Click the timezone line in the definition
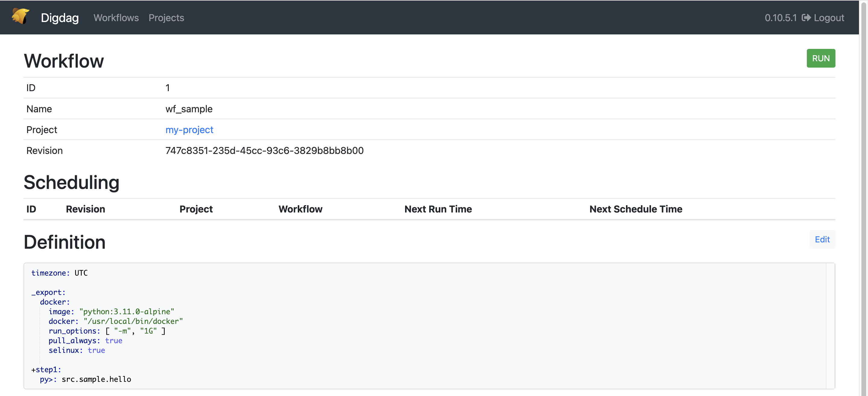This screenshot has height=396, width=868. pyautogui.click(x=59, y=273)
